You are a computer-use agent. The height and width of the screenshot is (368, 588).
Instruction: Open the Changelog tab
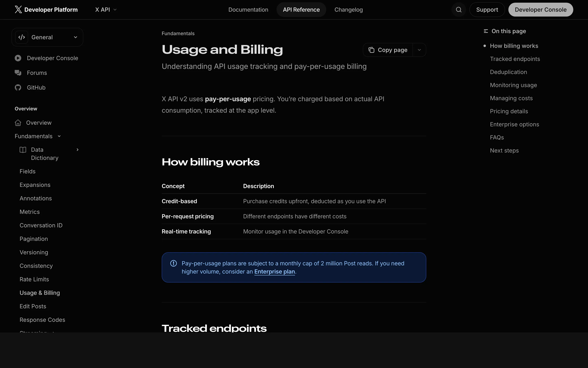(x=349, y=10)
